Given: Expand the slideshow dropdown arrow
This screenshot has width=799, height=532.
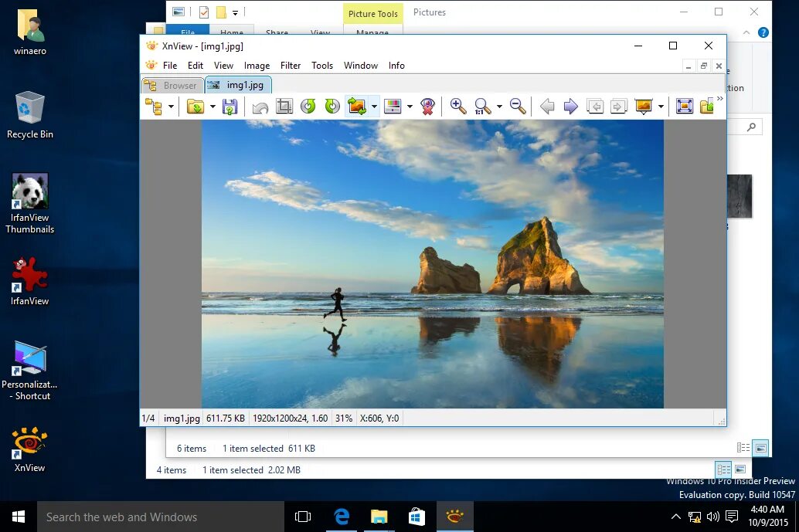Looking at the screenshot, I should 661,107.
